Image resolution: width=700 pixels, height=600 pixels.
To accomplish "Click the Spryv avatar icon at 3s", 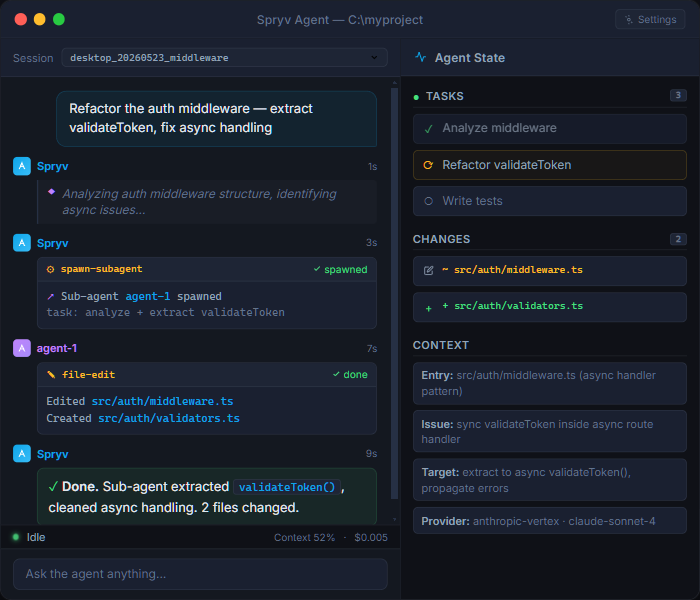I will [22, 243].
